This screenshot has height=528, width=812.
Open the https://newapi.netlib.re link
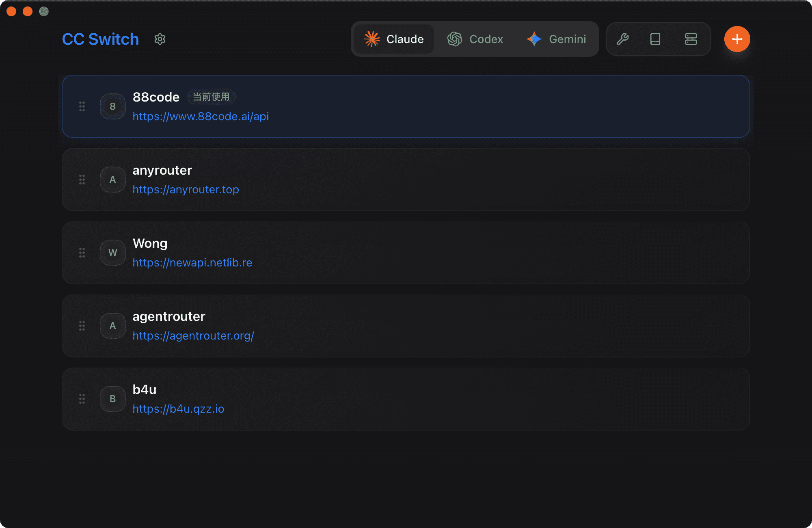(x=192, y=263)
